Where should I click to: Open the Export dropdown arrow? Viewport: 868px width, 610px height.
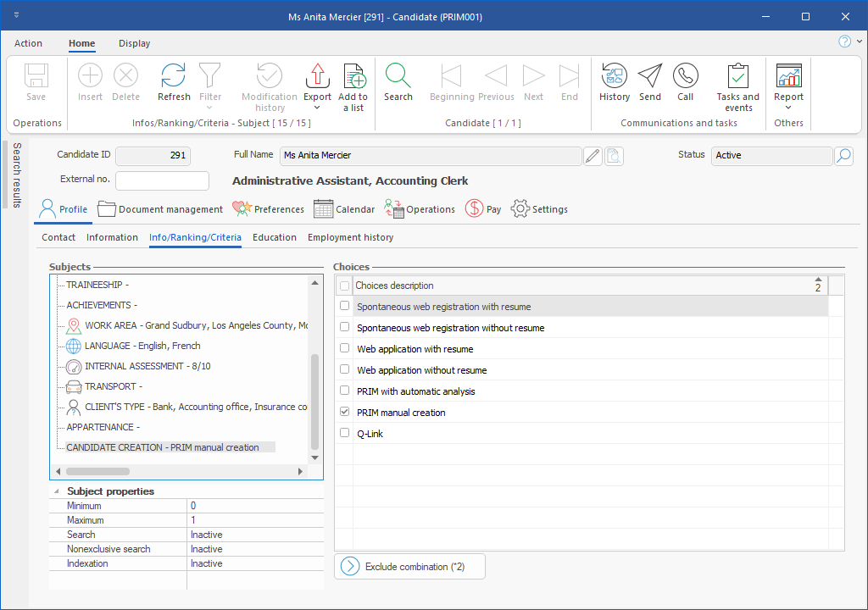tap(317, 108)
